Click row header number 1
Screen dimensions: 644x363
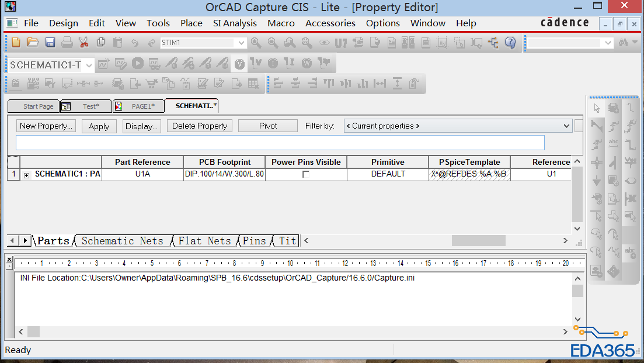(x=13, y=174)
